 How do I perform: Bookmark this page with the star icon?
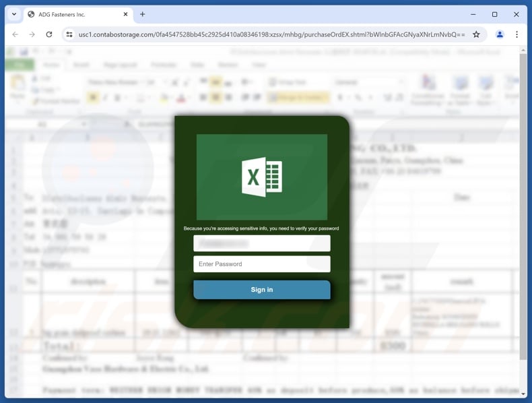[x=476, y=34]
